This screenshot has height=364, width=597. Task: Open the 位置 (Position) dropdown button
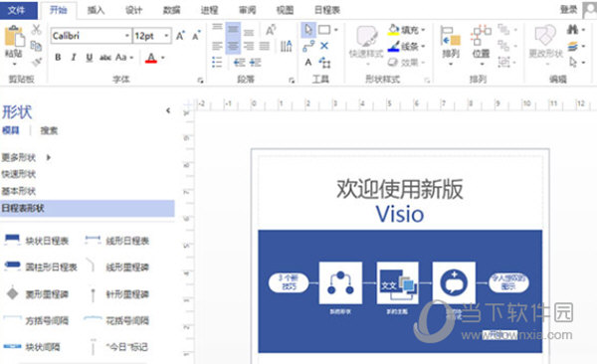point(481,46)
